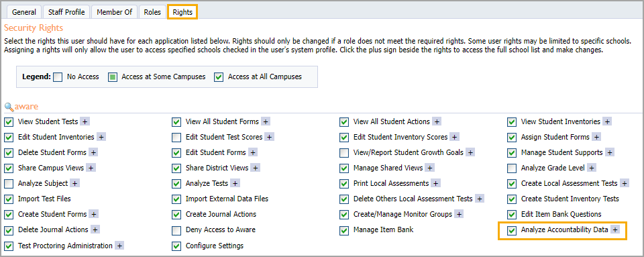This screenshot has height=257, width=644.
Task: Click the Security Rights heading
Action: 34,28
